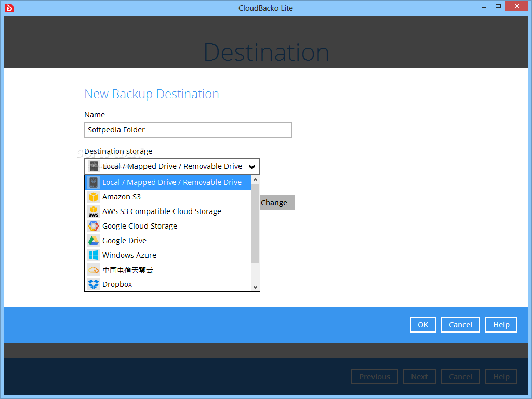This screenshot has height=399, width=532.
Task: Click the Google Drive triangle icon
Action: pos(94,241)
